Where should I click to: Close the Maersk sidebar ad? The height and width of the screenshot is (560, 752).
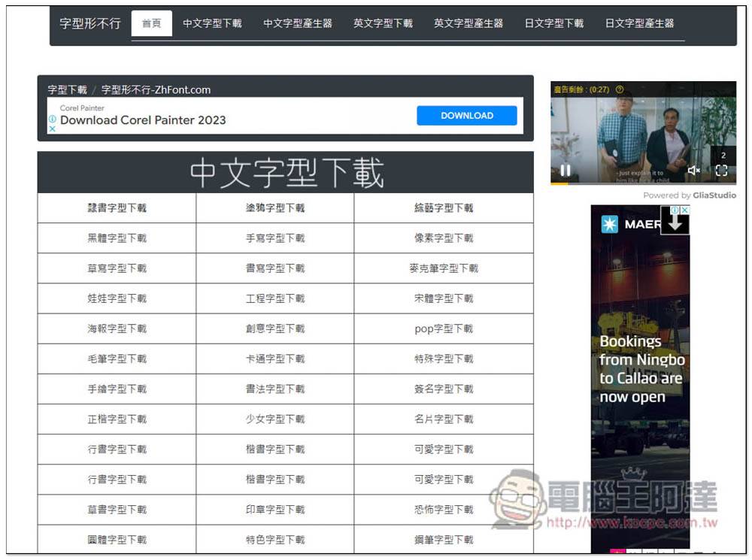click(x=684, y=210)
